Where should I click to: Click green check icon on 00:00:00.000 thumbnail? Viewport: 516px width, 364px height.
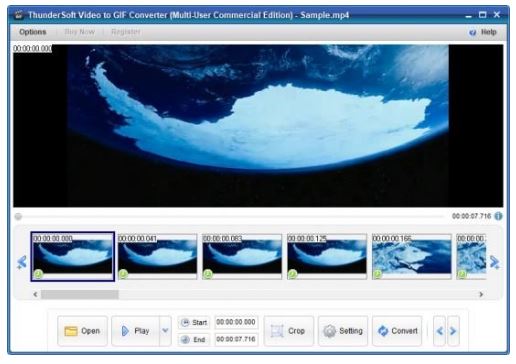38,274
